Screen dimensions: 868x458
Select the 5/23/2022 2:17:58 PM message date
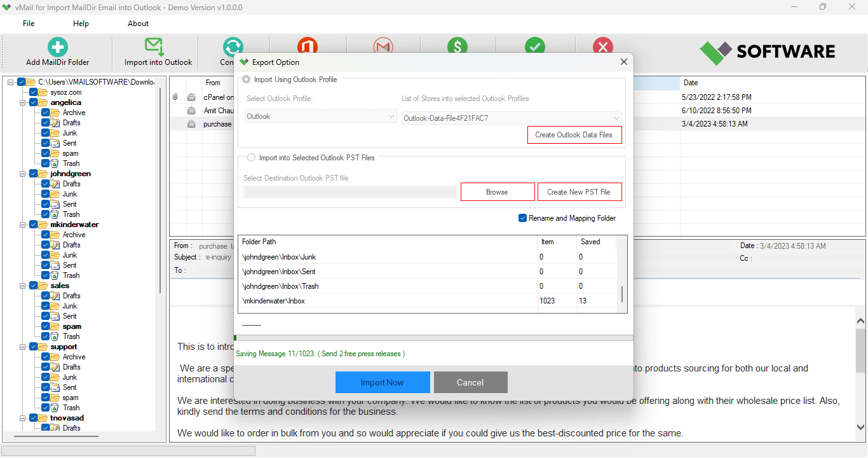click(x=716, y=97)
